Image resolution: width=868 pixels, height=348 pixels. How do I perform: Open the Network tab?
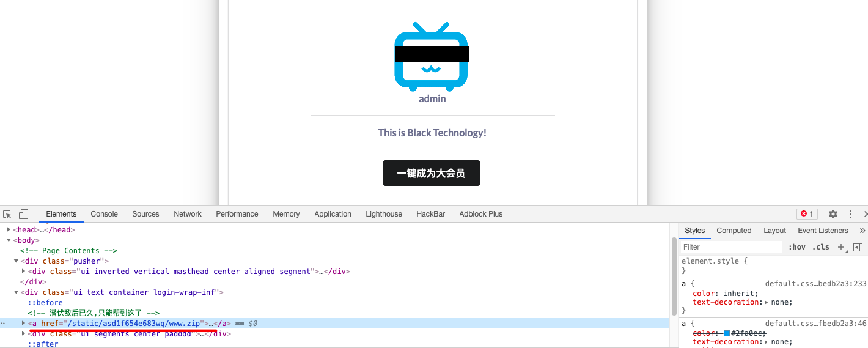[188, 214]
